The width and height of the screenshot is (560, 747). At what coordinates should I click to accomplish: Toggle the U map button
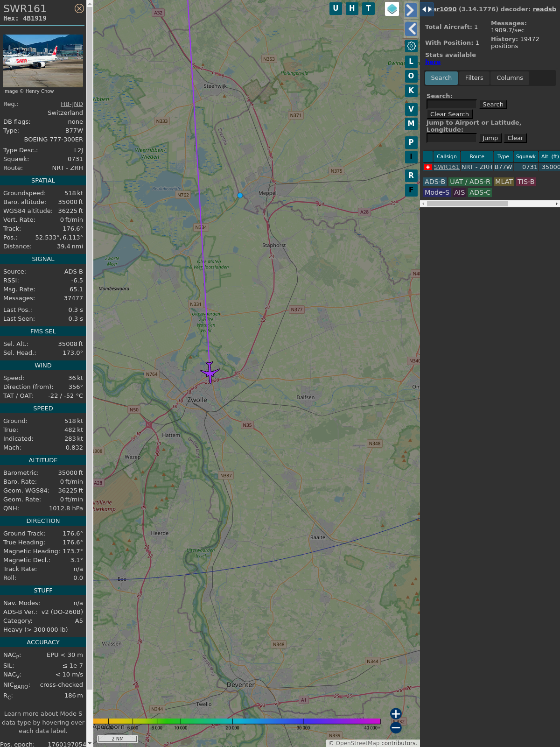[336, 8]
